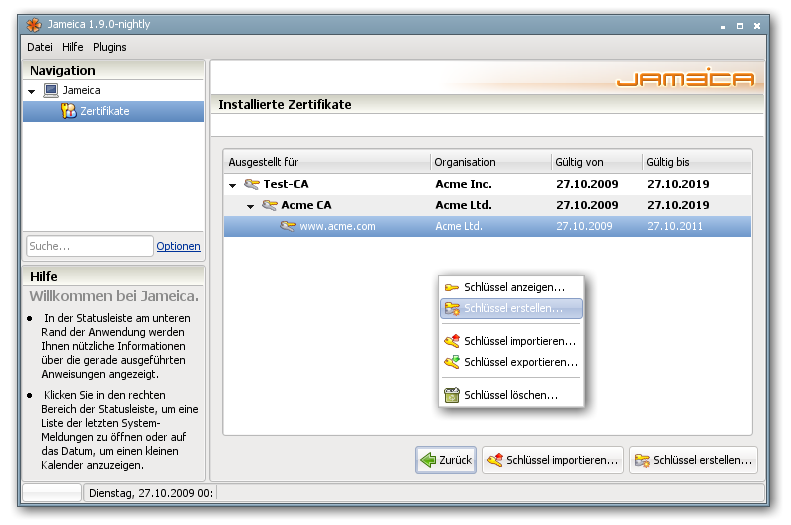
Task: Click the key icon of Schlüssel anzeigen
Action: [x=451, y=287]
